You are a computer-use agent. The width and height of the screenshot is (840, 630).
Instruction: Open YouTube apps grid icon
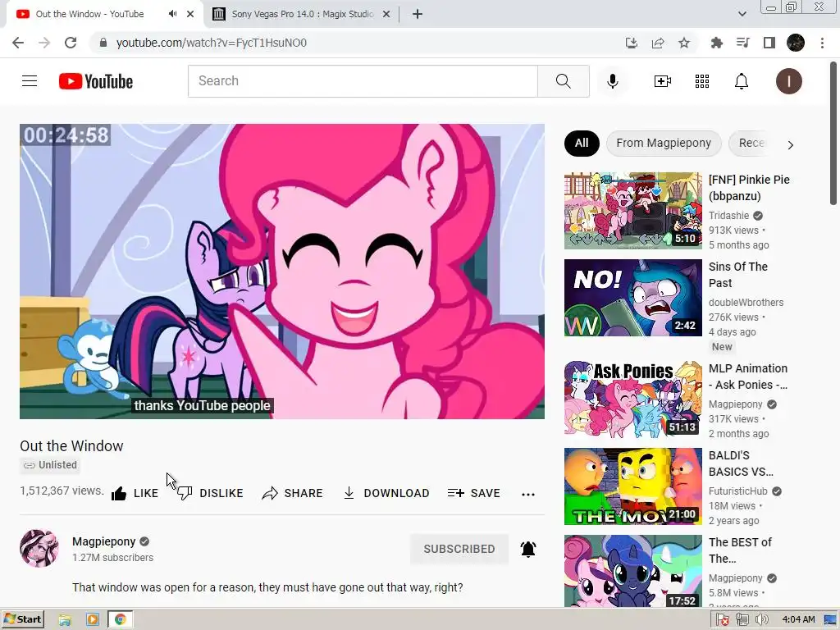pyautogui.click(x=702, y=81)
